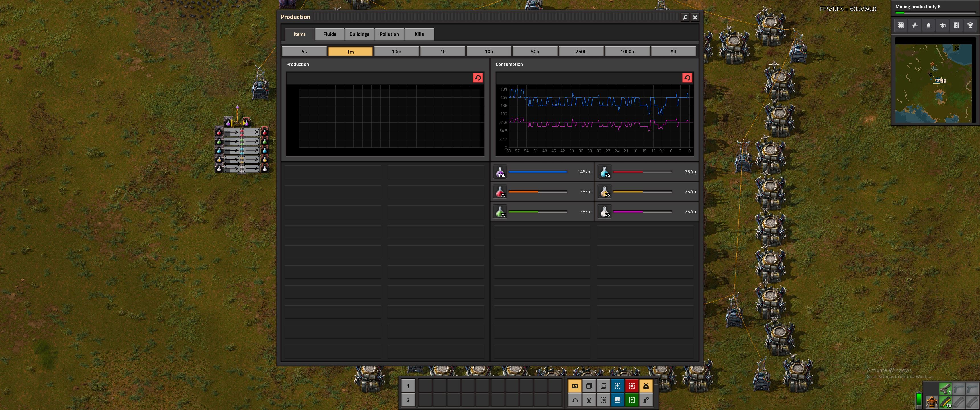980x410 pixels.
Task: Switch to the Pollution tab
Action: [x=389, y=34]
